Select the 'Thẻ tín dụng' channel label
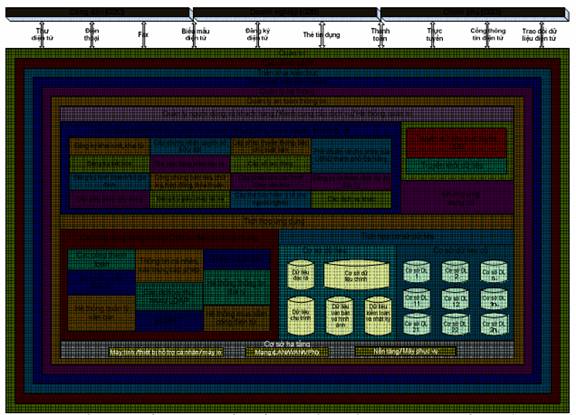Screen dimensions: 576x415 click(x=321, y=35)
